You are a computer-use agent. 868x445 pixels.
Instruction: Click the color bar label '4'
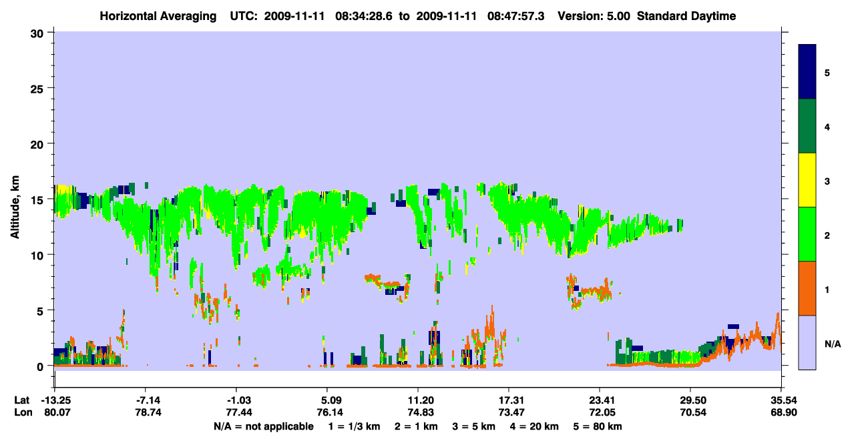point(827,126)
